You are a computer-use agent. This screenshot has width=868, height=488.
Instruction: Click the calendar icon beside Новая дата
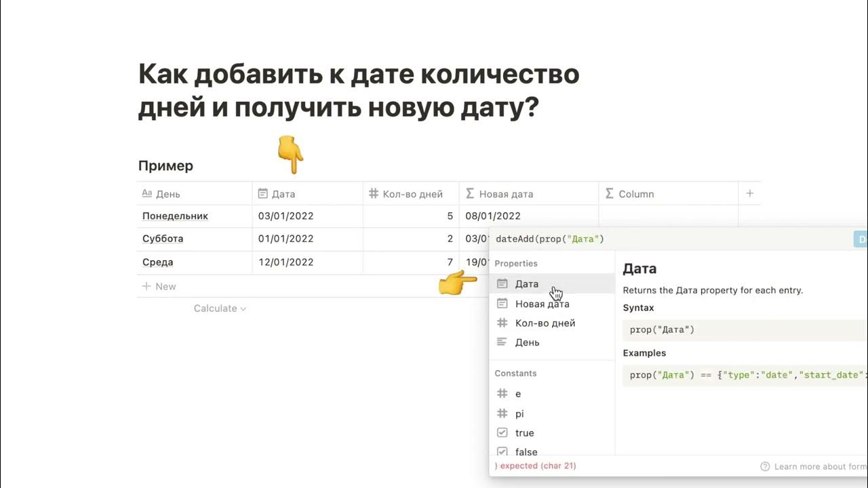(x=502, y=304)
